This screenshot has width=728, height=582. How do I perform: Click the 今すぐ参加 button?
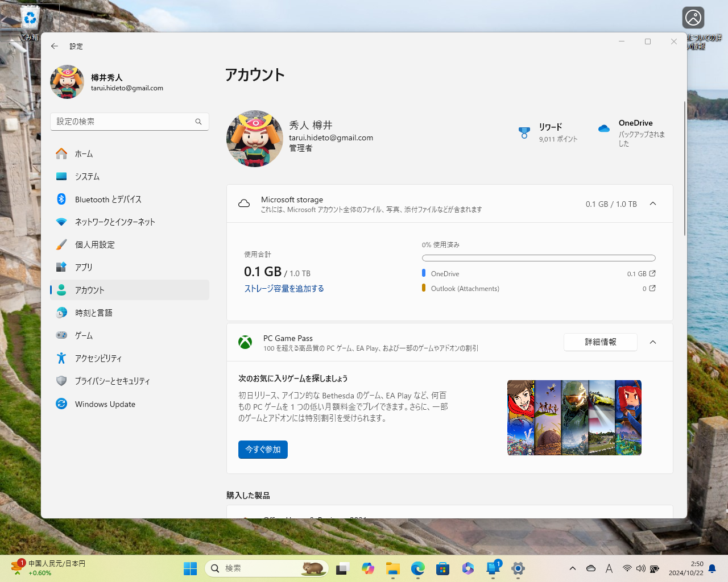(263, 450)
